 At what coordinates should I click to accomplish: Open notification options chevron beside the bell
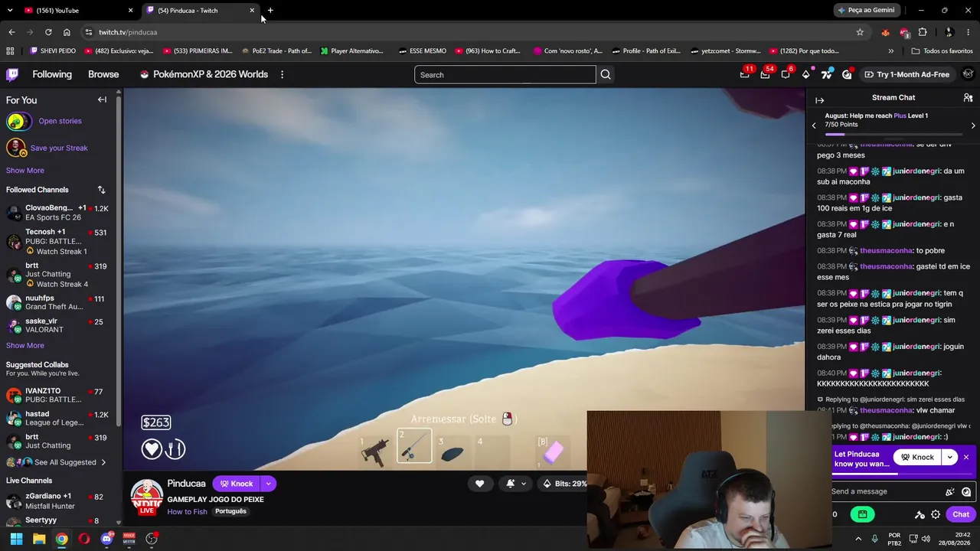tap(524, 484)
